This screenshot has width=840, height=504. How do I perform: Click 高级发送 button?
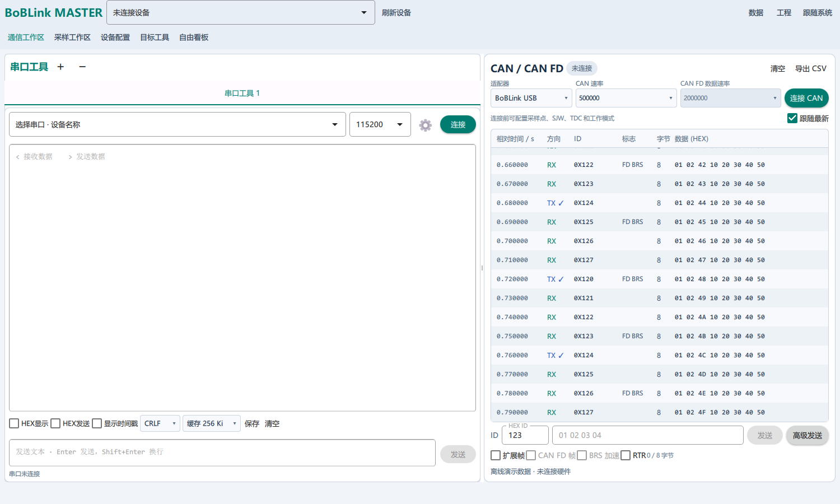coord(808,435)
